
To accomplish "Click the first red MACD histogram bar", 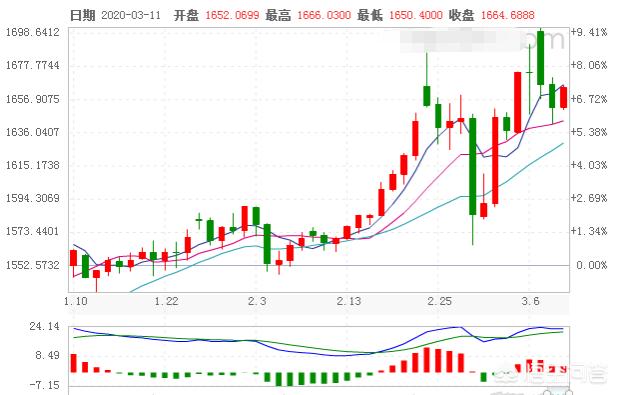I will 74,363.
